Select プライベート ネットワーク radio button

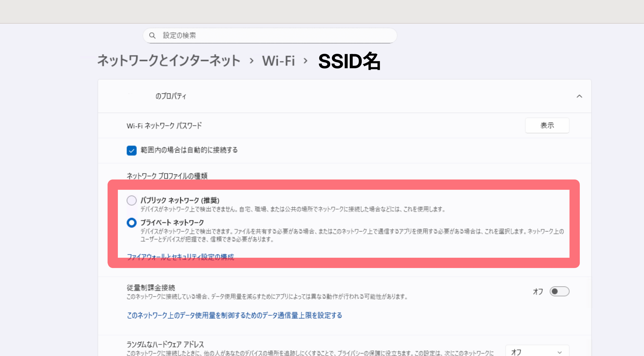[132, 223]
